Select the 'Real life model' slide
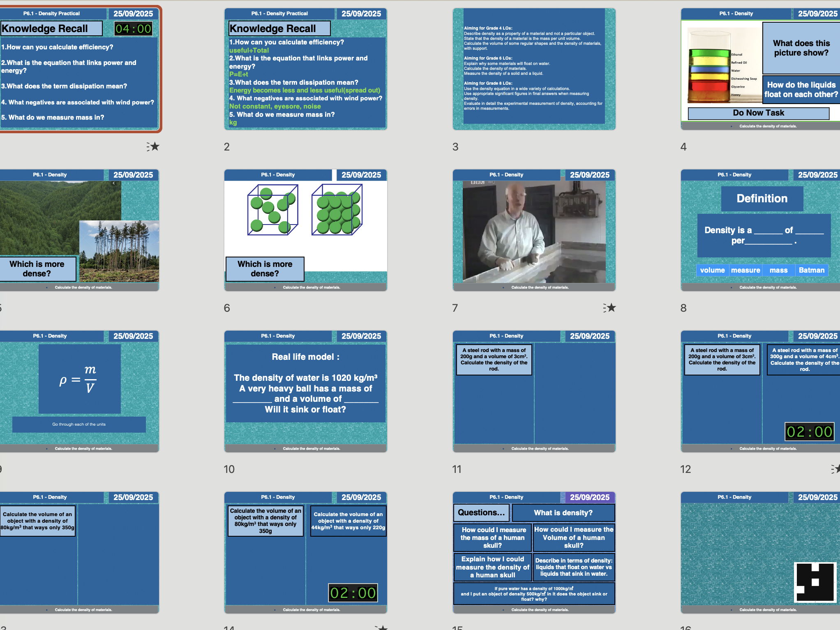This screenshot has height=630, width=840. click(x=305, y=391)
